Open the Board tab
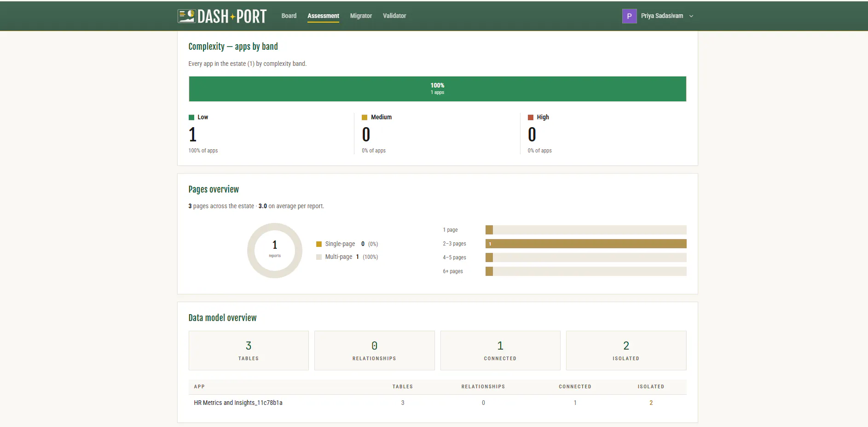The height and width of the screenshot is (427, 868). (289, 16)
